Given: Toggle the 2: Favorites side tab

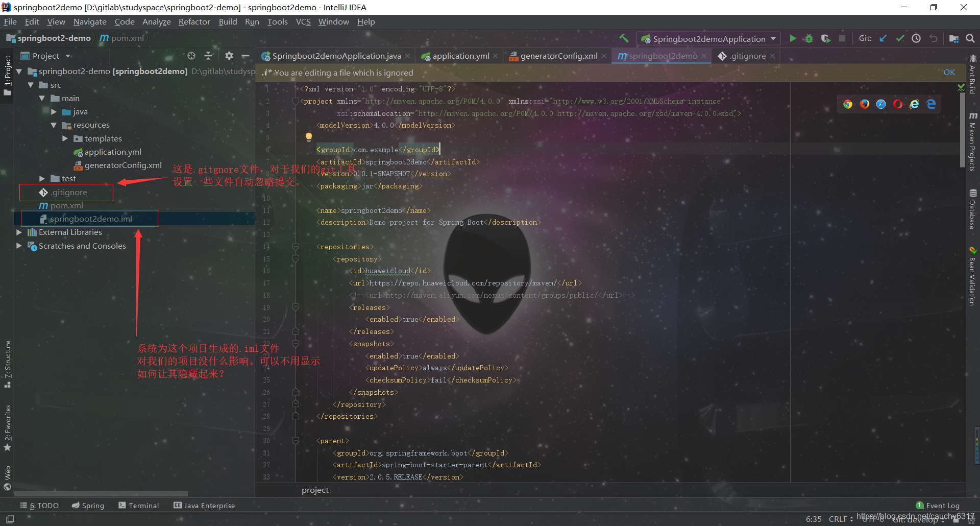Looking at the screenshot, I should (x=7, y=428).
